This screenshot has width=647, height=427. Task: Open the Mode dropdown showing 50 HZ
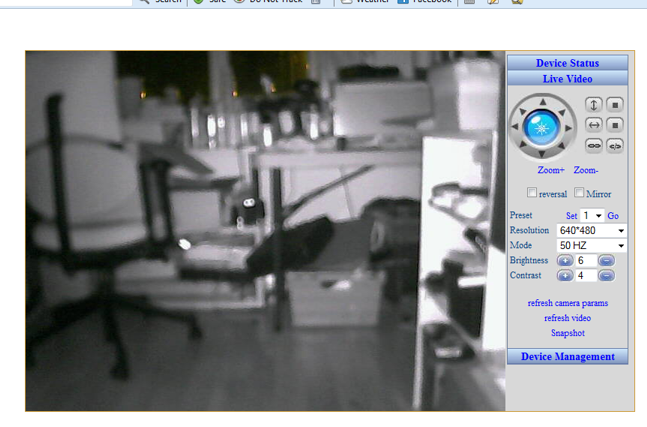[591, 245]
